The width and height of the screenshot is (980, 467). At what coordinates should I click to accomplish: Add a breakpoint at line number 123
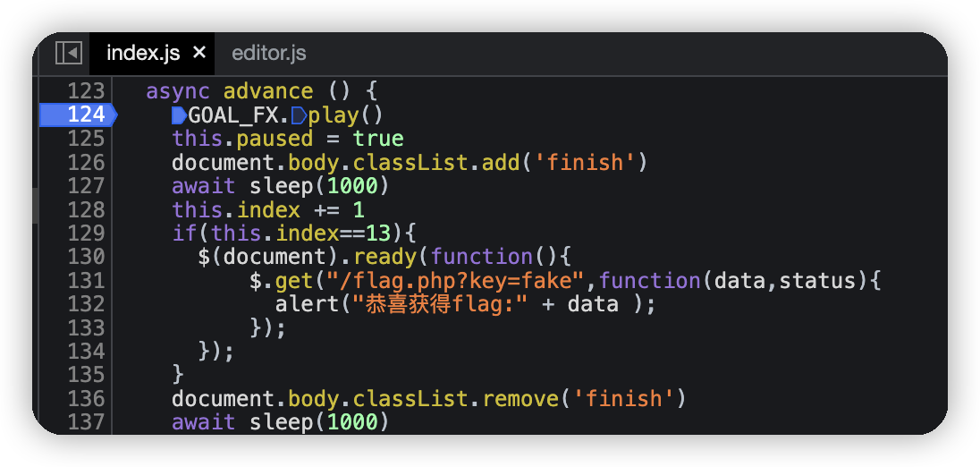[86, 91]
